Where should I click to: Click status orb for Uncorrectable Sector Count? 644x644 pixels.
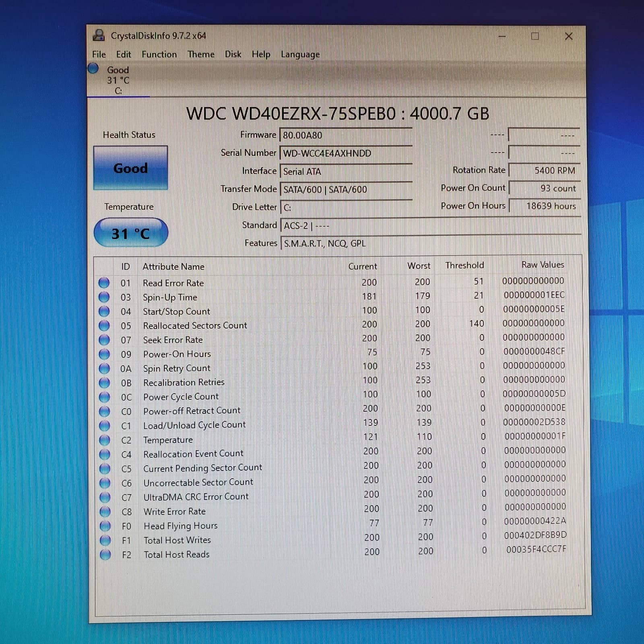105,483
